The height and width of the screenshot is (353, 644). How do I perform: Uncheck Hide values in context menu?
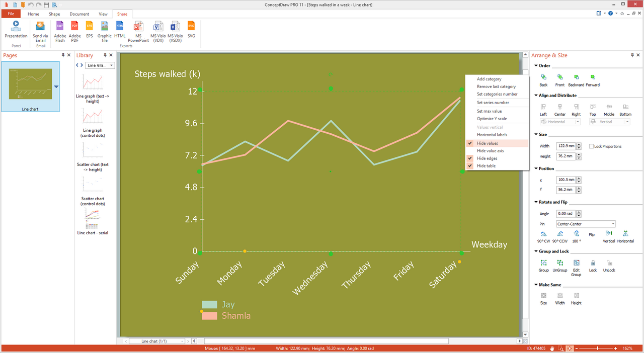tap(497, 143)
